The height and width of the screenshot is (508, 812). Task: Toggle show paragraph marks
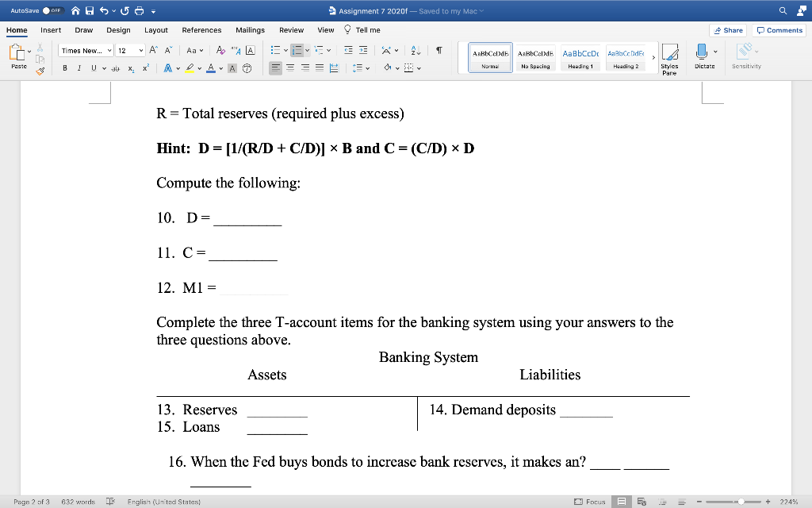pyautogui.click(x=439, y=50)
